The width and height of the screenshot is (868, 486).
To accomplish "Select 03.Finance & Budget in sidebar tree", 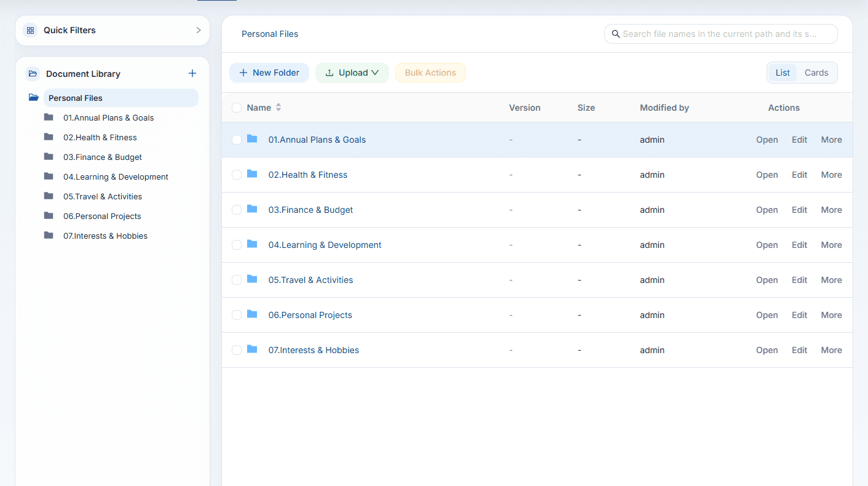I will tap(103, 157).
